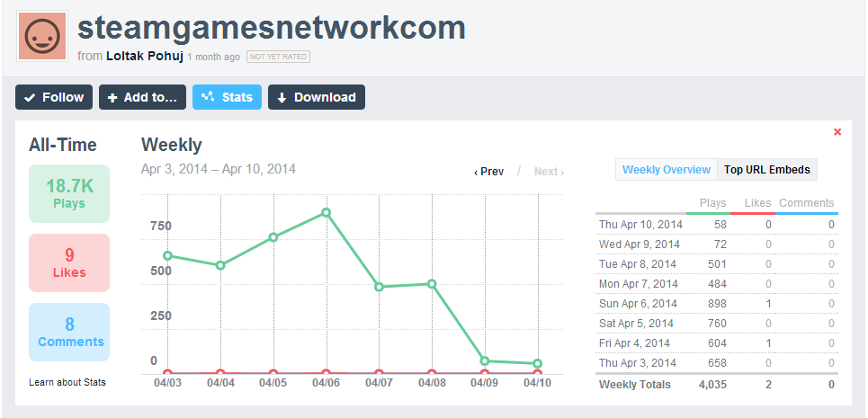
Task: Select the Sat Apr 5, 2014 row
Action: point(716,324)
